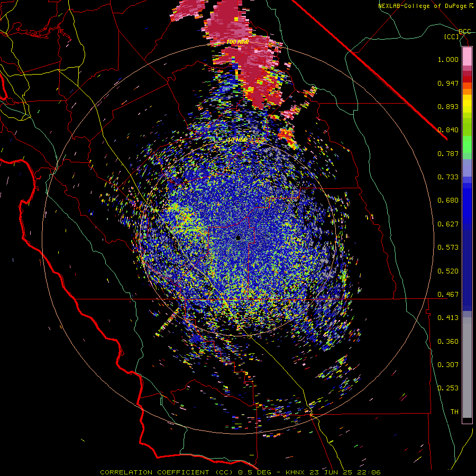Screen dimensions: 476x476
Task: Pick the gray color bar segment
Action: [467, 368]
